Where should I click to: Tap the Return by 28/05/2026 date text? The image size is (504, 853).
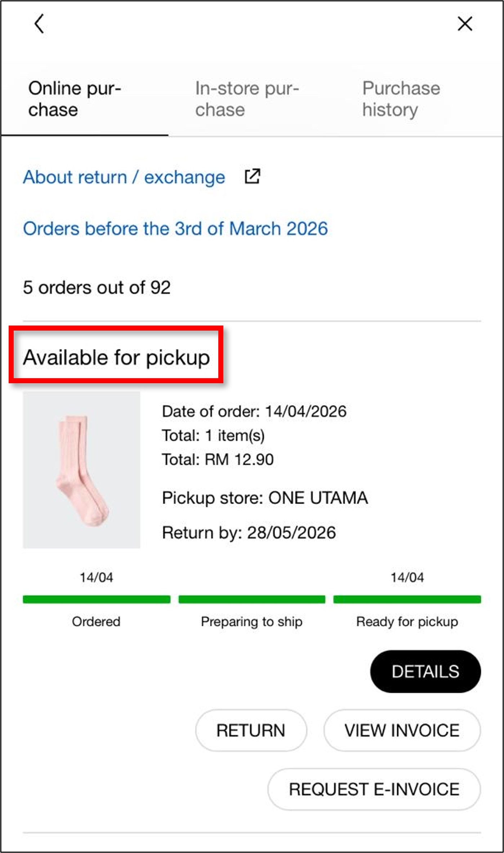(249, 532)
